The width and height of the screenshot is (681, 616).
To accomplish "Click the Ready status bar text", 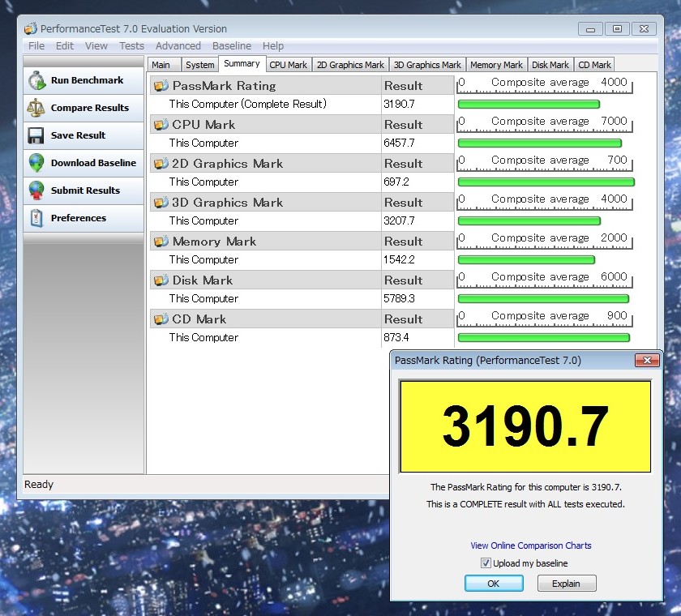I will pyautogui.click(x=39, y=485).
